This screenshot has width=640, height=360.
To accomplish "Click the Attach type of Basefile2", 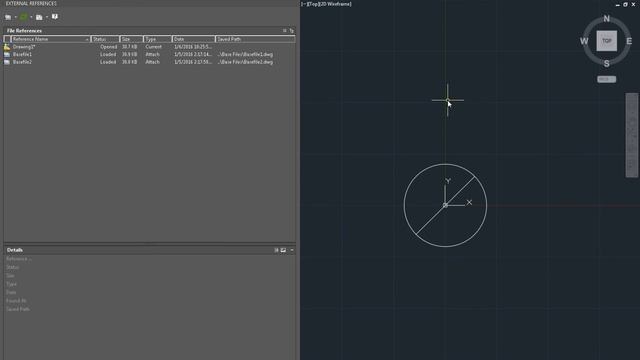I will pyautogui.click(x=153, y=62).
